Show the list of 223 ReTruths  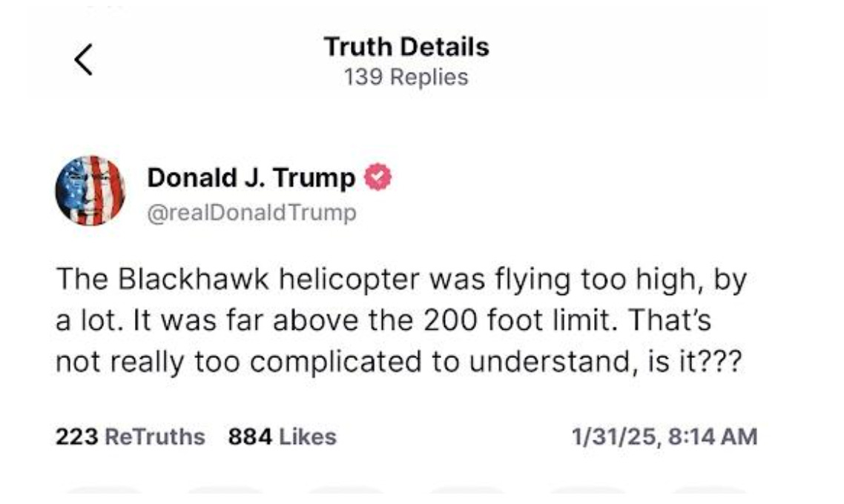click(130, 437)
